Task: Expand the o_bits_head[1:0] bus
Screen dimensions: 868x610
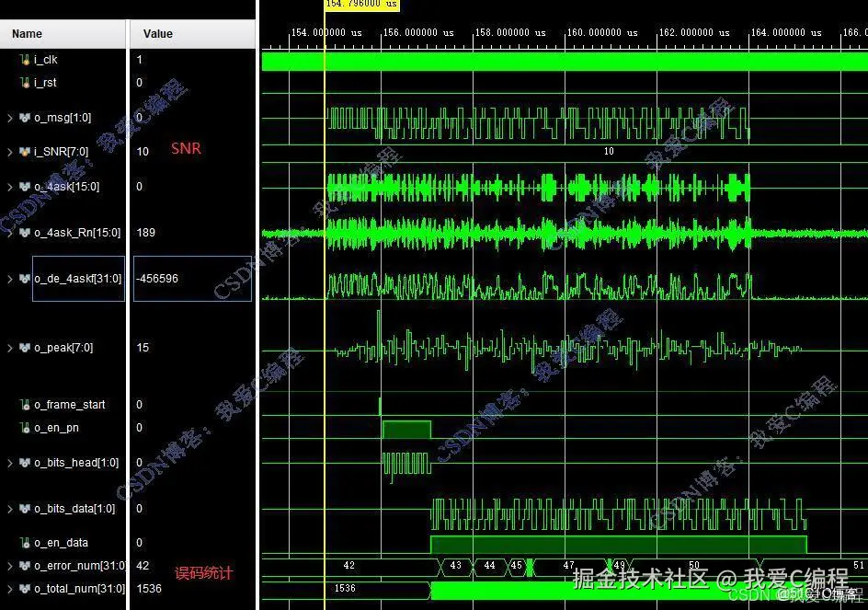Action: (9, 463)
